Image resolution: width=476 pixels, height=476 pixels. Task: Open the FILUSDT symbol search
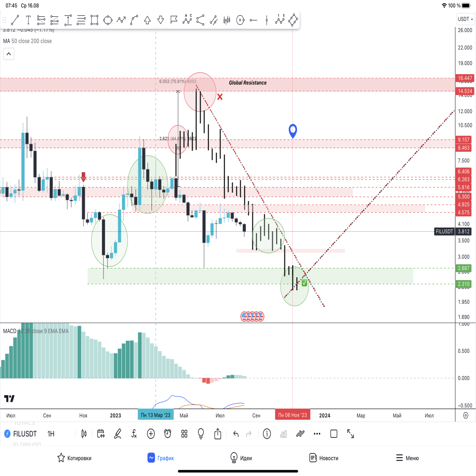[21, 434]
